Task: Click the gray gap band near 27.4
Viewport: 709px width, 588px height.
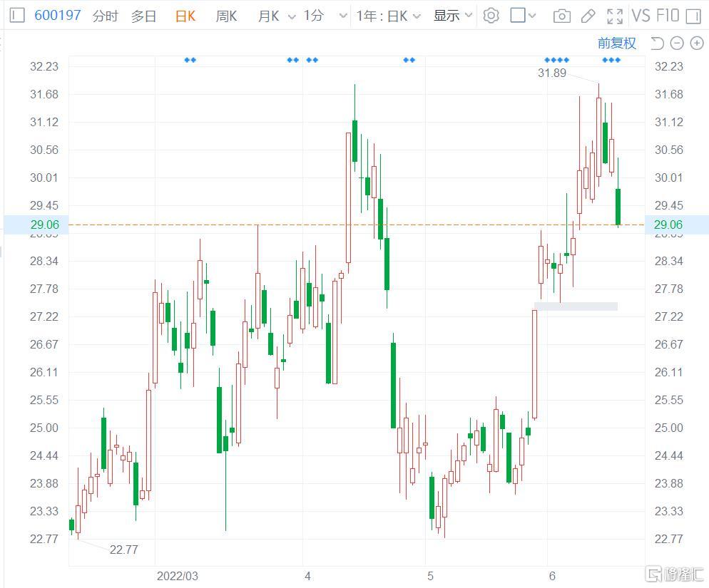Action: [x=576, y=306]
